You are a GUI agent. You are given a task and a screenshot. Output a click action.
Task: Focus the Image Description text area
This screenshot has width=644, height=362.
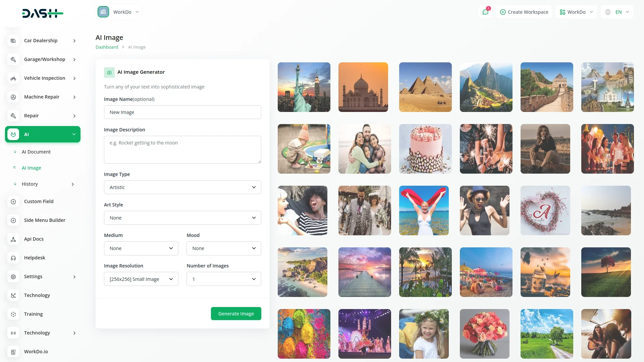[182, 149]
